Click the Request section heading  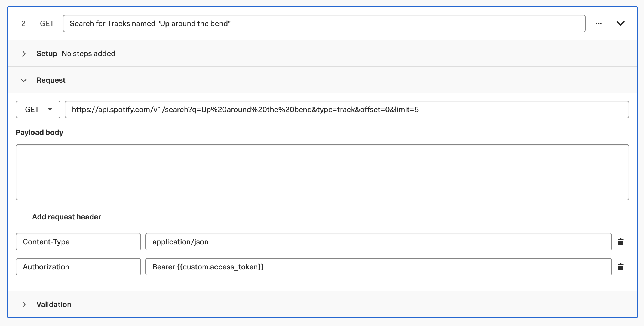point(51,80)
